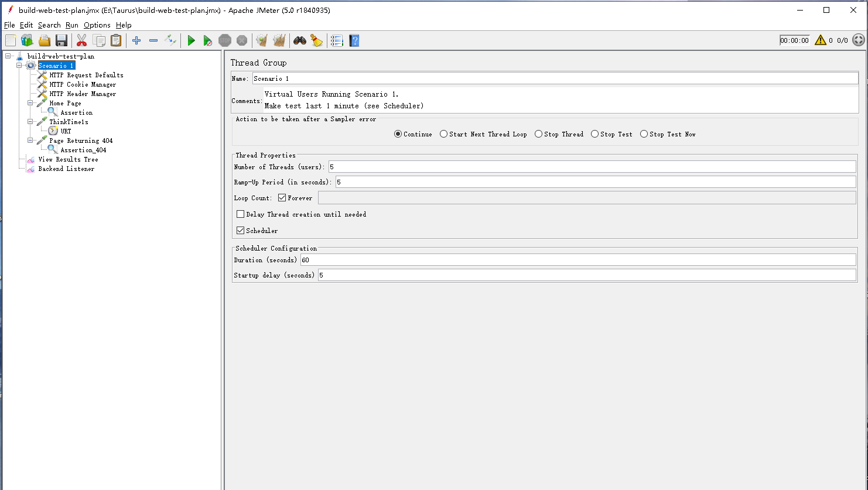This screenshot has height=490, width=868.
Task: Collapse the ThinkTime1s tree node
Action: click(30, 122)
